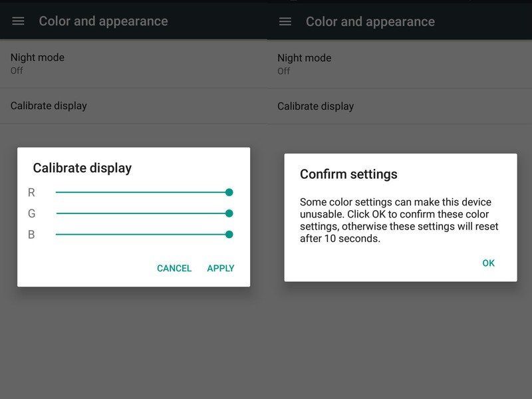Image resolution: width=532 pixels, height=399 pixels.
Task: Click the G slider handle
Action: 229,213
